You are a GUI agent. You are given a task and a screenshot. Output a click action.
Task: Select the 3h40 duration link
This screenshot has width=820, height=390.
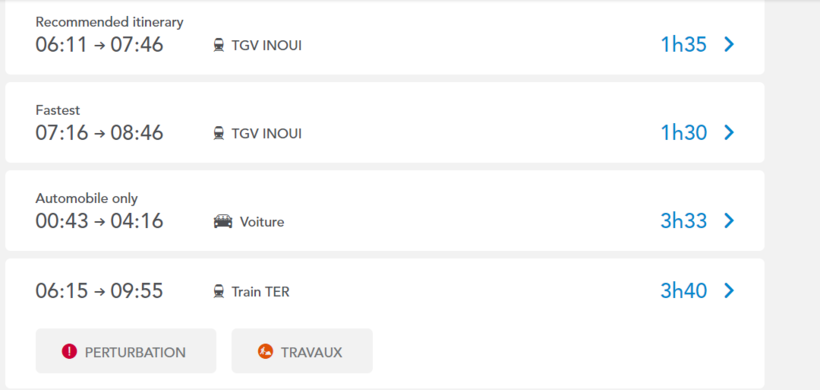[x=684, y=290]
